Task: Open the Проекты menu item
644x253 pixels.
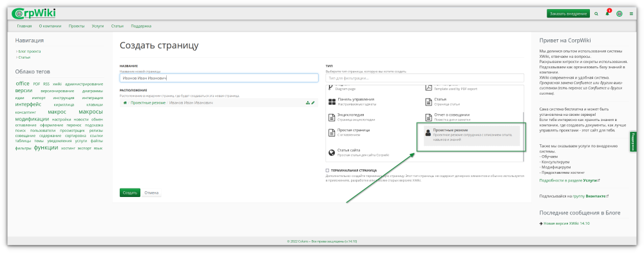Action: coord(77,26)
